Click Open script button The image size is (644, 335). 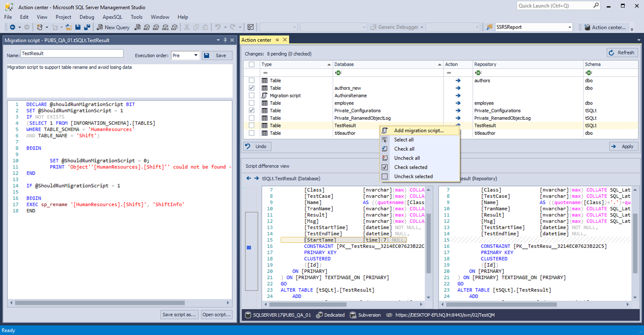click(216, 314)
